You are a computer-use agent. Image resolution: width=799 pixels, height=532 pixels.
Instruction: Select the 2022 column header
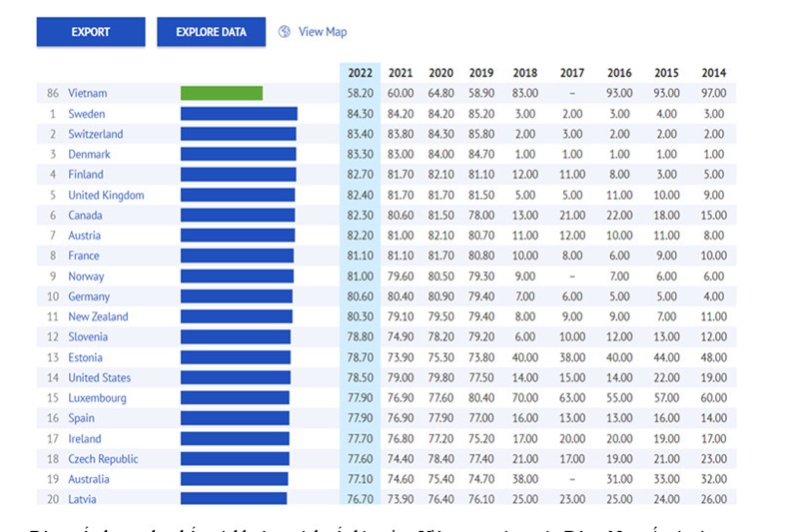tap(361, 73)
